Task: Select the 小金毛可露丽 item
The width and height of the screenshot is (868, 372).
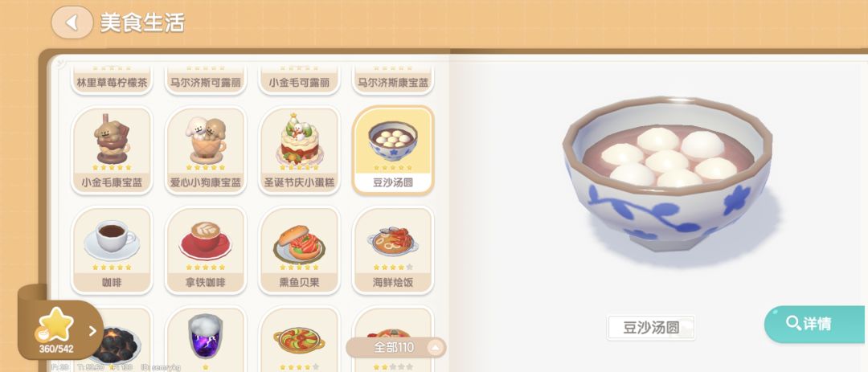Action: 300,81
